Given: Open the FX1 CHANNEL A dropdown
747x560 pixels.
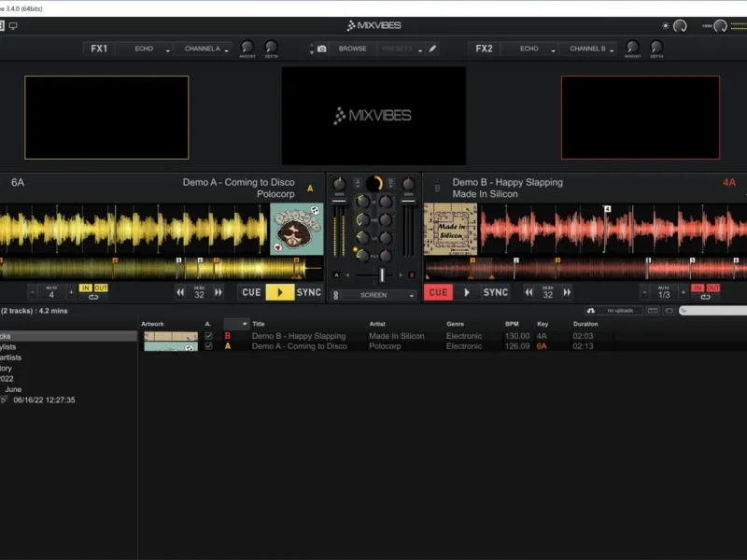Looking at the screenshot, I should 203,49.
